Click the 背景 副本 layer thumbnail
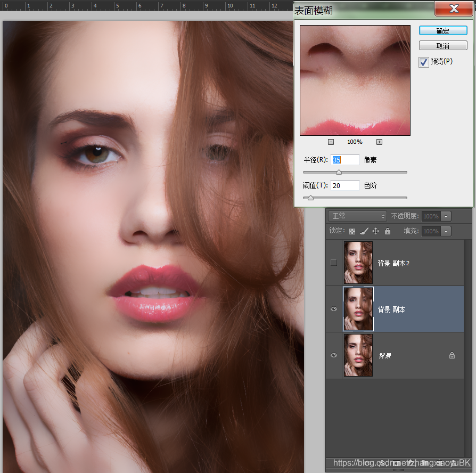476x473 pixels. click(x=358, y=309)
